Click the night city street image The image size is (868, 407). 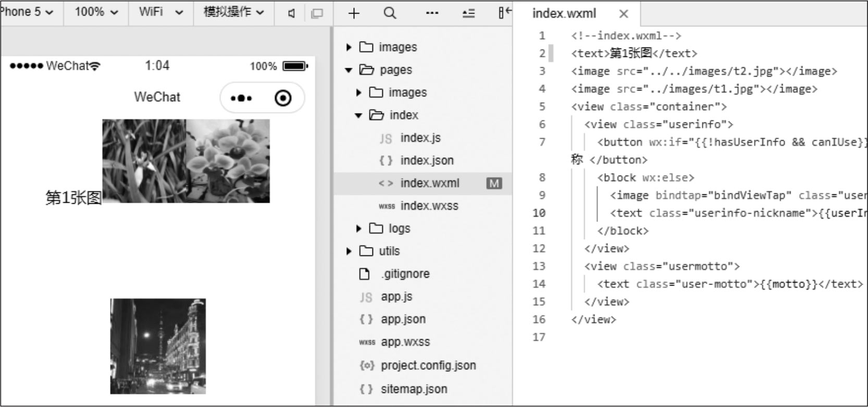pos(158,346)
